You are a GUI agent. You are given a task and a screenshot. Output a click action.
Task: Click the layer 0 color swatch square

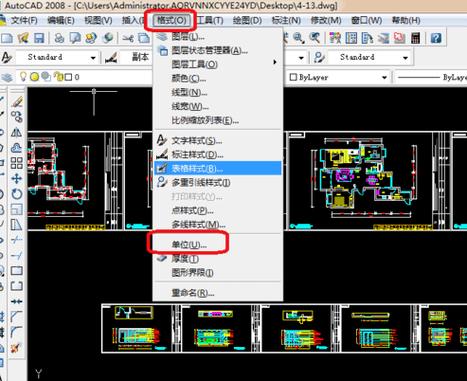click(68, 77)
